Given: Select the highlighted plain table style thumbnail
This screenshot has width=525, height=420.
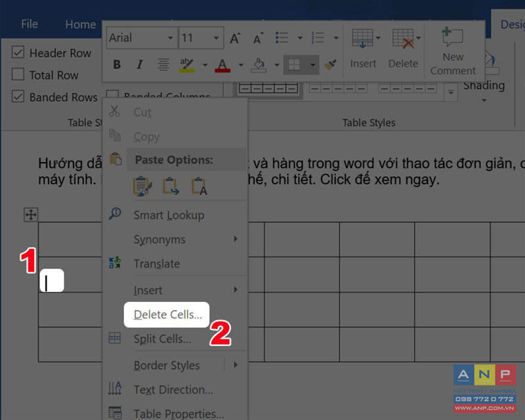Looking at the screenshot, I should pos(268,89).
